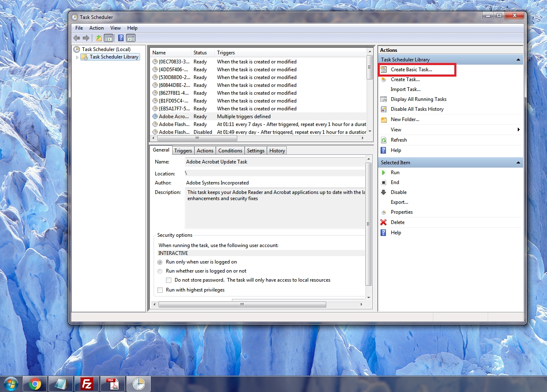The height and width of the screenshot is (392, 547).
Task: Click the green Refresh icon
Action: tap(383, 140)
